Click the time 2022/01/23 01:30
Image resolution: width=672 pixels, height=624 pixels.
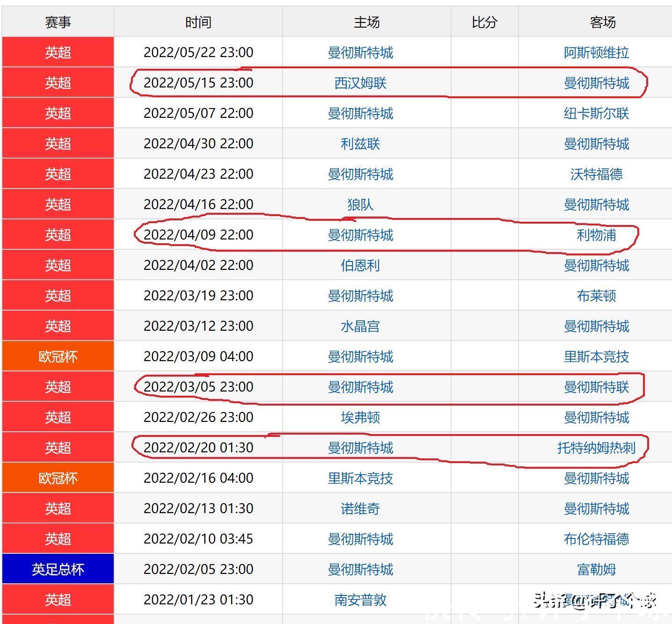point(198,600)
